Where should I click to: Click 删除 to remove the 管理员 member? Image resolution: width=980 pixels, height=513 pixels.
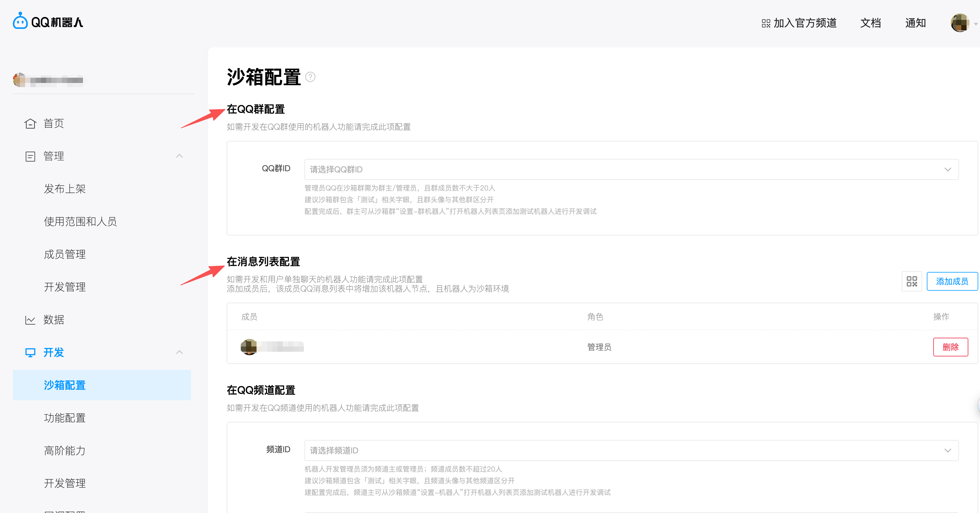(951, 347)
